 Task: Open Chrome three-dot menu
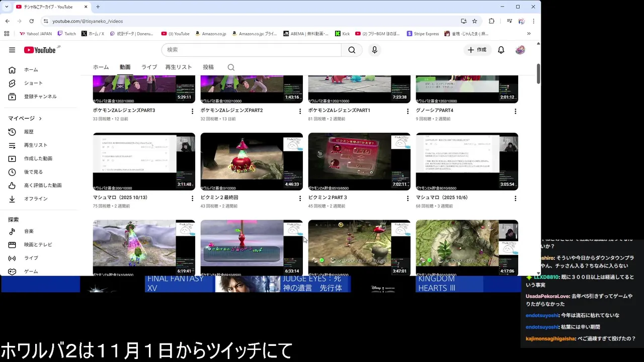click(x=533, y=21)
